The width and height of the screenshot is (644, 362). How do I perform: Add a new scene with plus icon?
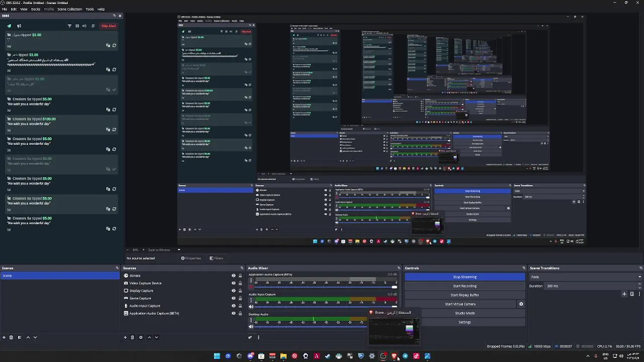4,337
